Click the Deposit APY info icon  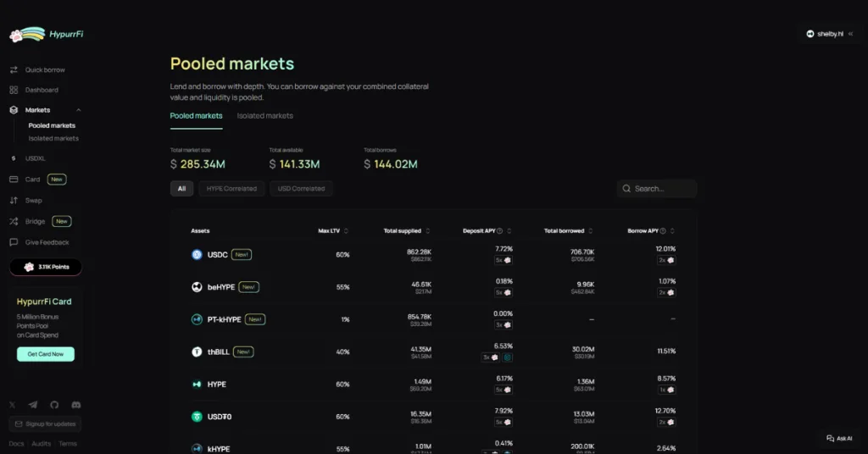tap(499, 230)
